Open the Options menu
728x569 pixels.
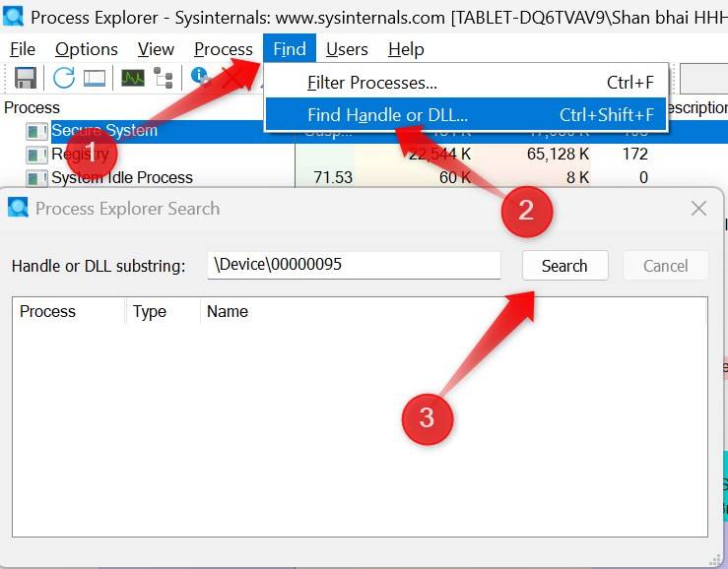click(x=86, y=49)
